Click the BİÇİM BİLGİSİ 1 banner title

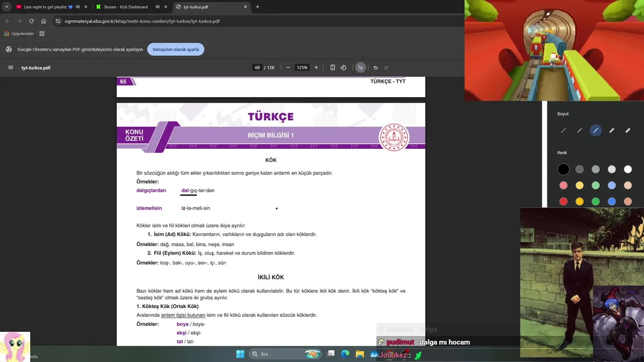coord(271,135)
